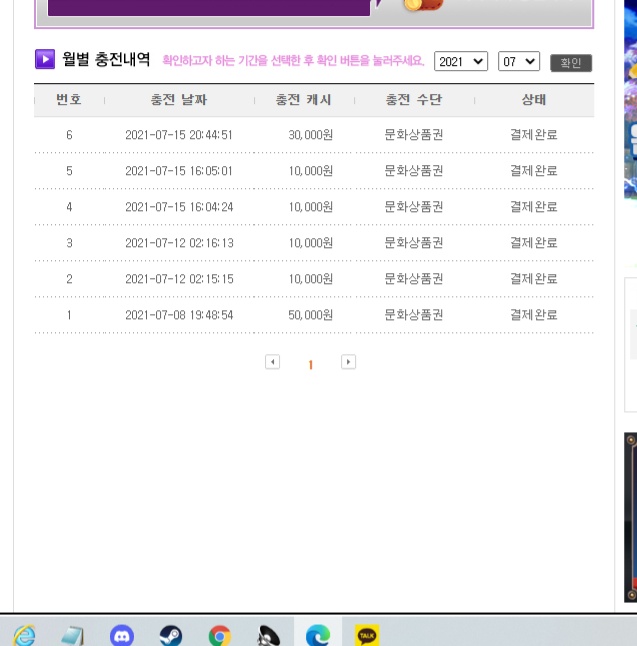Click the 충전 날짜 column header
637x646 pixels.
click(178, 99)
